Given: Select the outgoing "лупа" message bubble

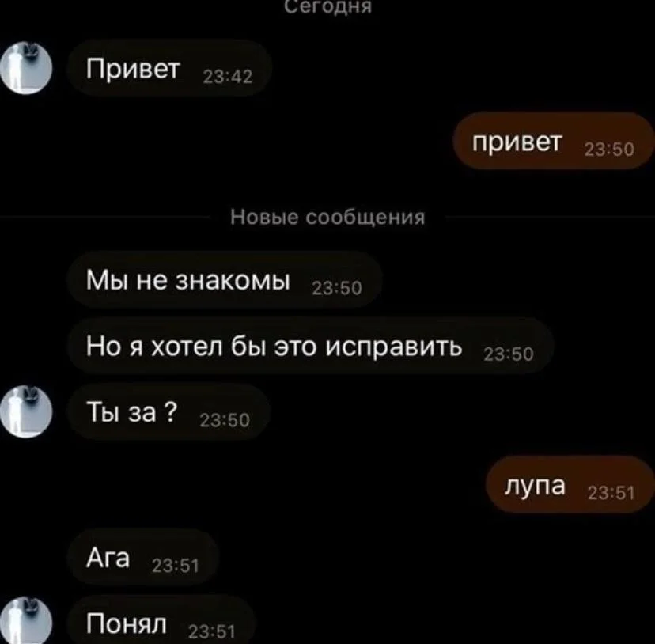Looking at the screenshot, I should click(570, 485).
